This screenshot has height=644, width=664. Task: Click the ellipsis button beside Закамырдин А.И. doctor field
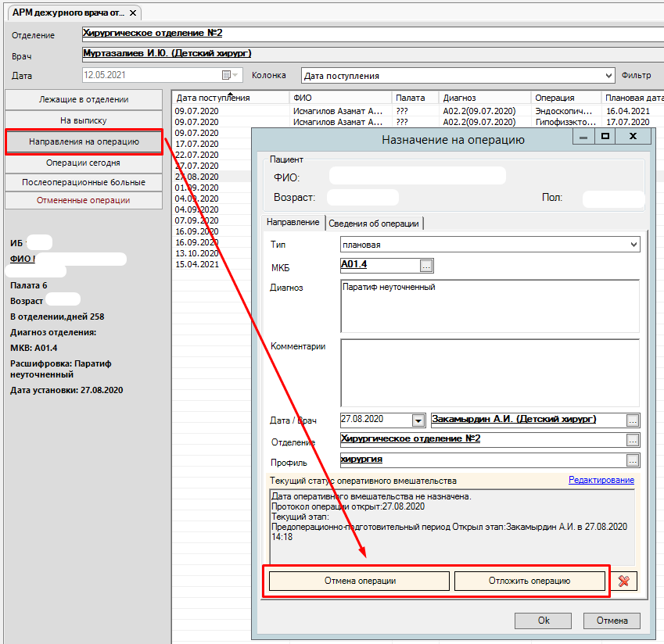pos(633,420)
